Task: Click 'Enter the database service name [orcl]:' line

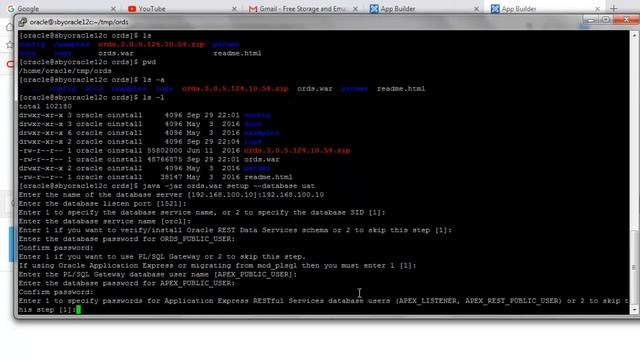Action: 104,221
